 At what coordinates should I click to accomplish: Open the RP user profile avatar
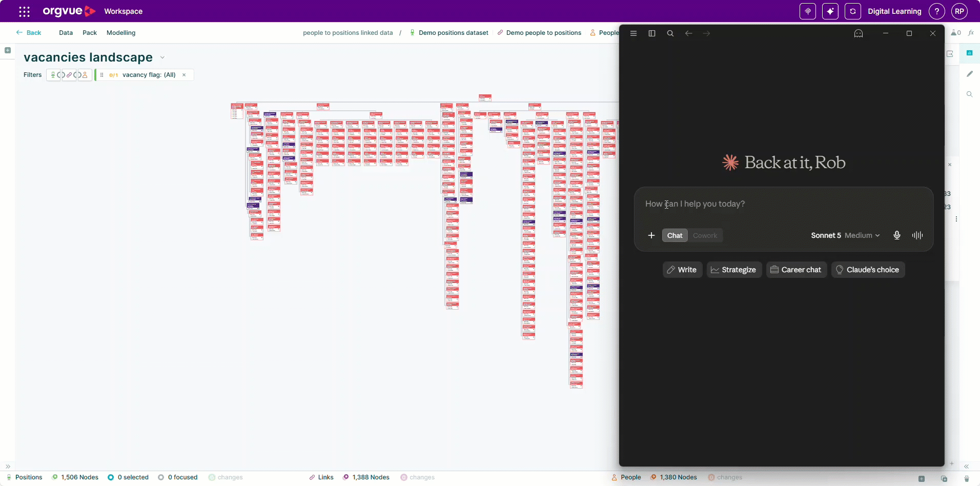(959, 11)
